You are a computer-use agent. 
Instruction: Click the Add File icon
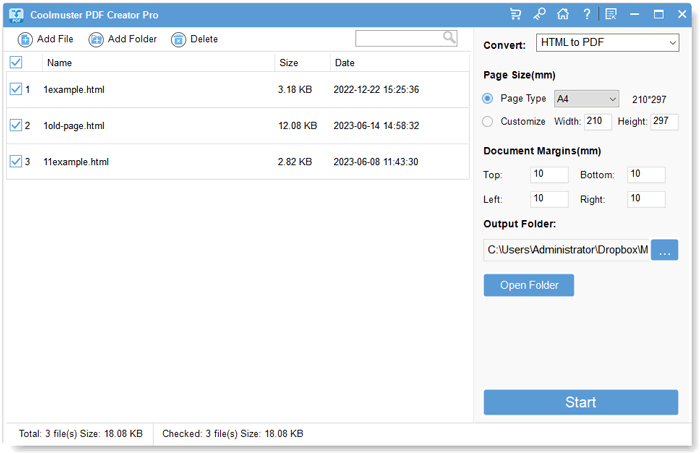pyautogui.click(x=25, y=40)
